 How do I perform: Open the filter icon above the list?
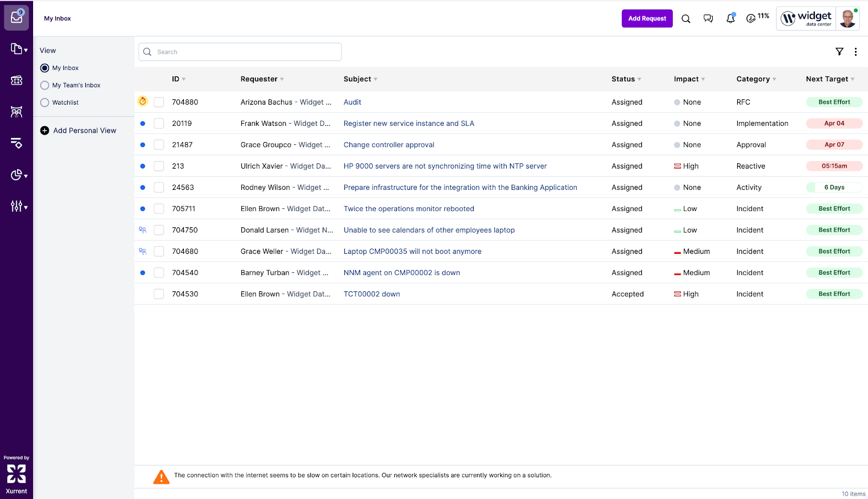839,52
